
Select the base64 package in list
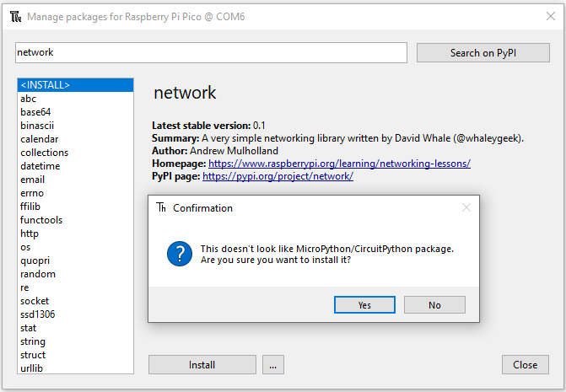(x=35, y=112)
